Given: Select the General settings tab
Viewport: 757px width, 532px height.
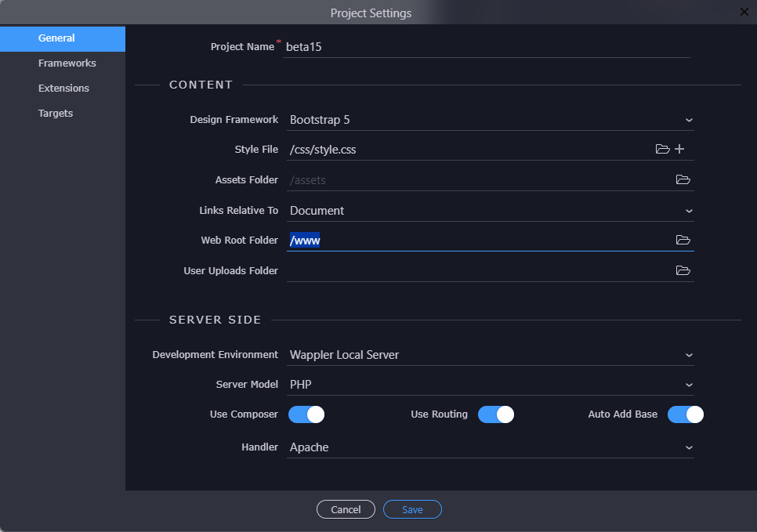Looking at the screenshot, I should coord(63,38).
